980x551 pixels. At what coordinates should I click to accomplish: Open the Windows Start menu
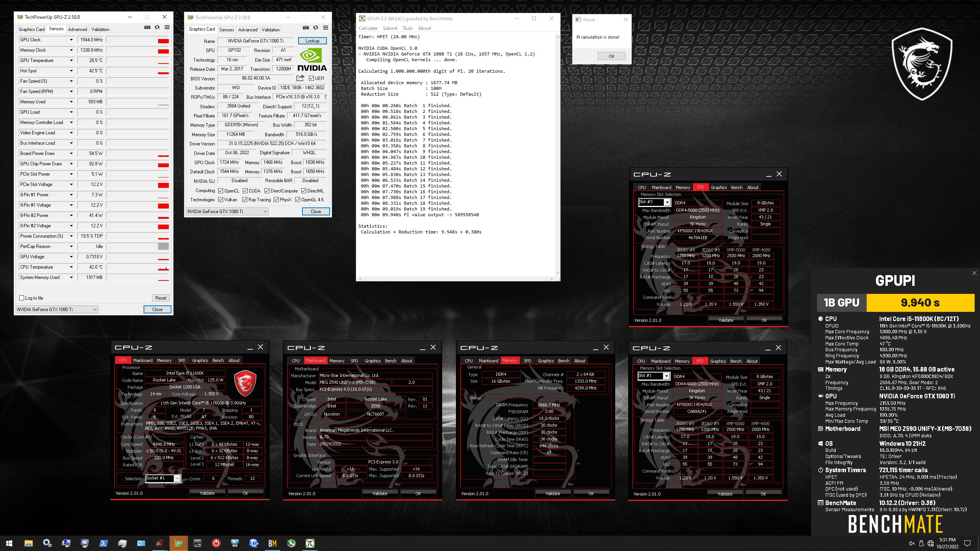[9, 543]
